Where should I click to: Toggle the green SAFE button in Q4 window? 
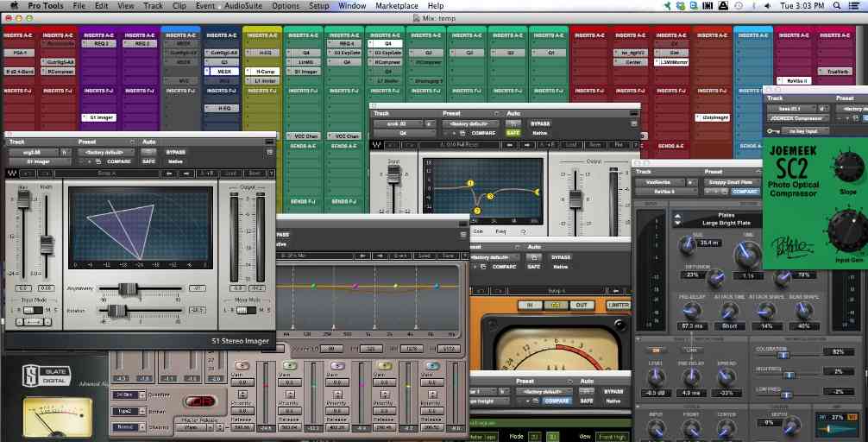coord(513,133)
